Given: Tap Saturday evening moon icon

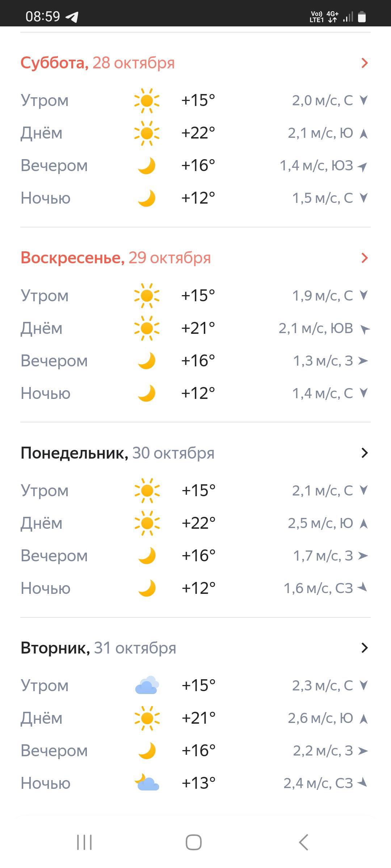Looking at the screenshot, I should [x=147, y=166].
